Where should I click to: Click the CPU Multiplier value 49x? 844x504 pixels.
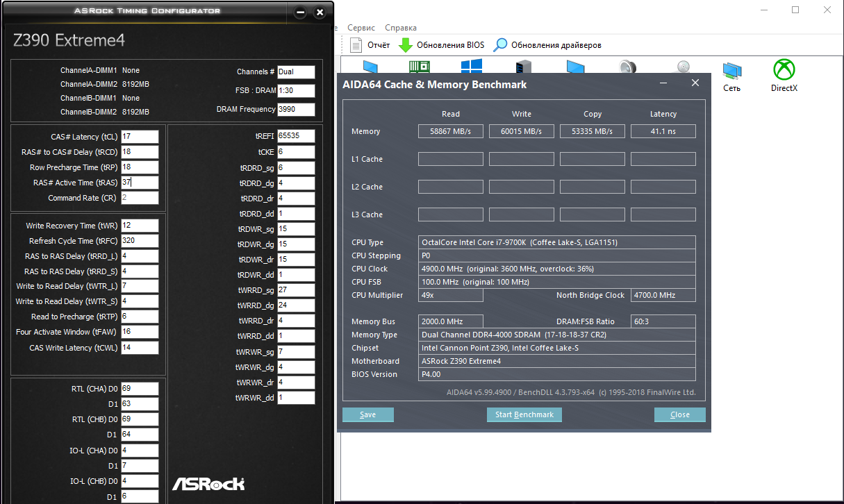point(451,295)
